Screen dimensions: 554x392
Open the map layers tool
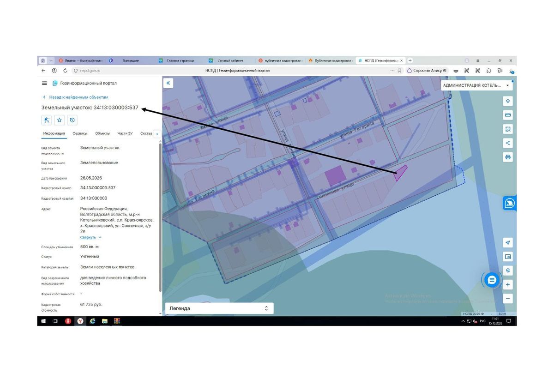[x=508, y=101]
